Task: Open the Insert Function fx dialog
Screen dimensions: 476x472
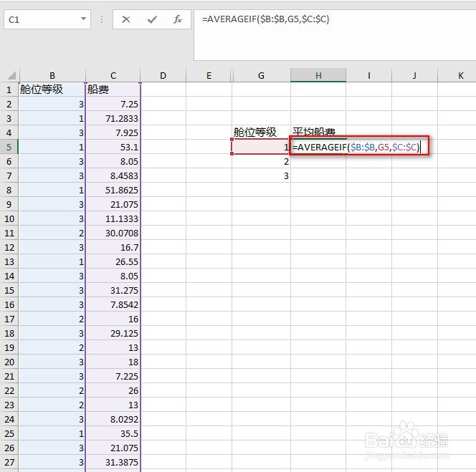Action: pyautogui.click(x=177, y=20)
